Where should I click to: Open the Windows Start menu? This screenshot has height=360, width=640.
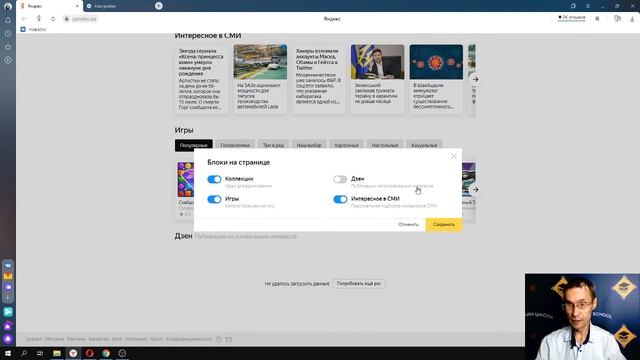click(x=8, y=353)
